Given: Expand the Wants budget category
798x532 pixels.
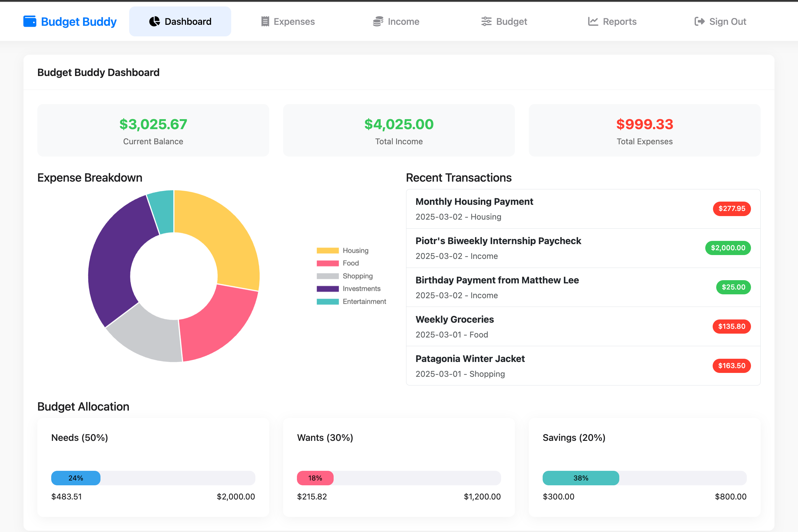Looking at the screenshot, I should click(x=325, y=438).
